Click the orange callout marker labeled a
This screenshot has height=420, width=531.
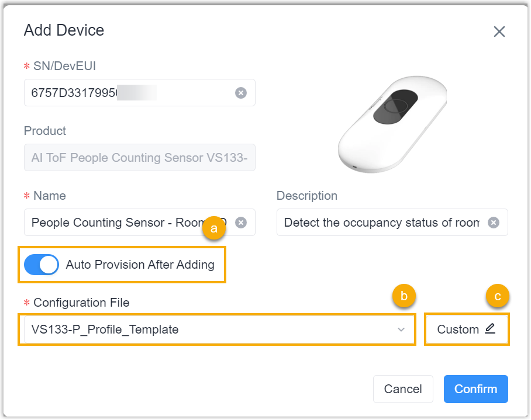pos(214,228)
